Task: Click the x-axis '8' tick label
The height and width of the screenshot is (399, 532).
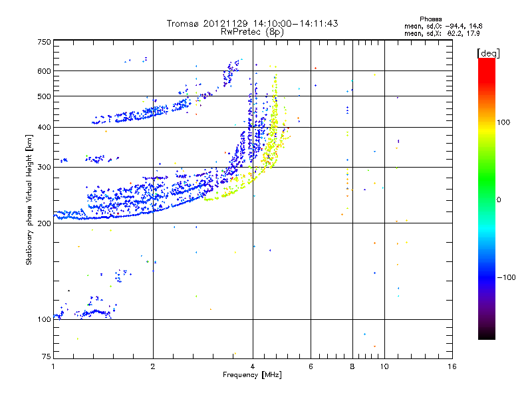Action: (352, 366)
